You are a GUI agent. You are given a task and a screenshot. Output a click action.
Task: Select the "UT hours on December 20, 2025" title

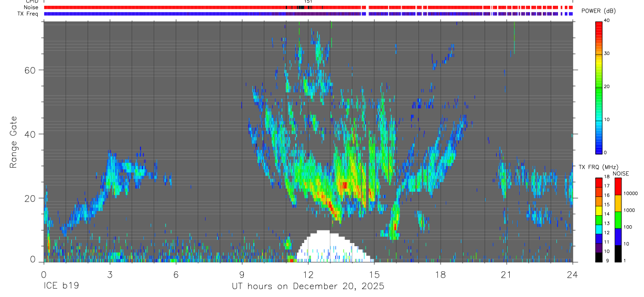[x=308, y=287]
